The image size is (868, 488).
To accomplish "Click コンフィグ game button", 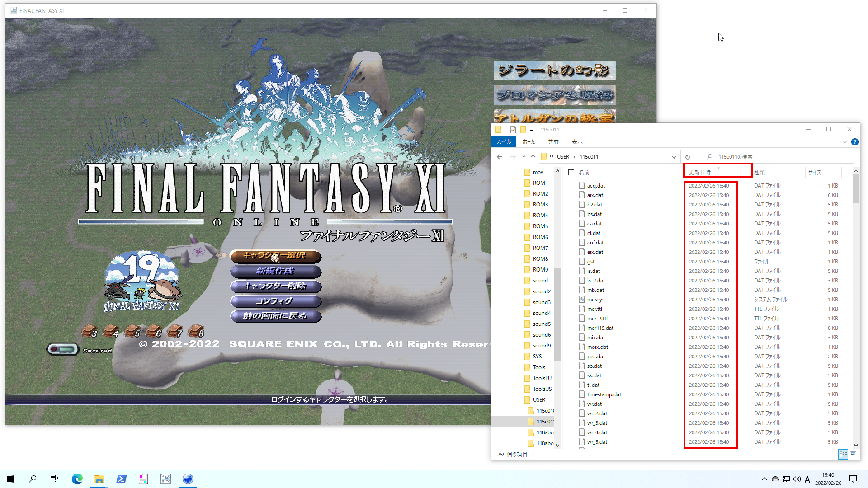I will coord(276,301).
